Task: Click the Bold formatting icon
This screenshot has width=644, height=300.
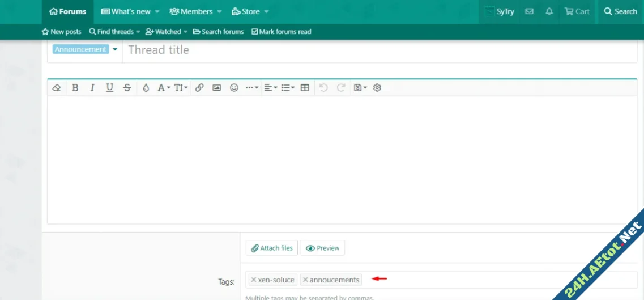Action: 75,88
